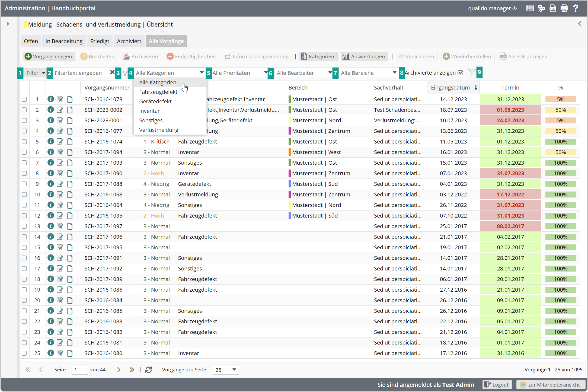The image size is (588, 392).
Task: Export list to XLSX file icon
Action: (x=553, y=8)
